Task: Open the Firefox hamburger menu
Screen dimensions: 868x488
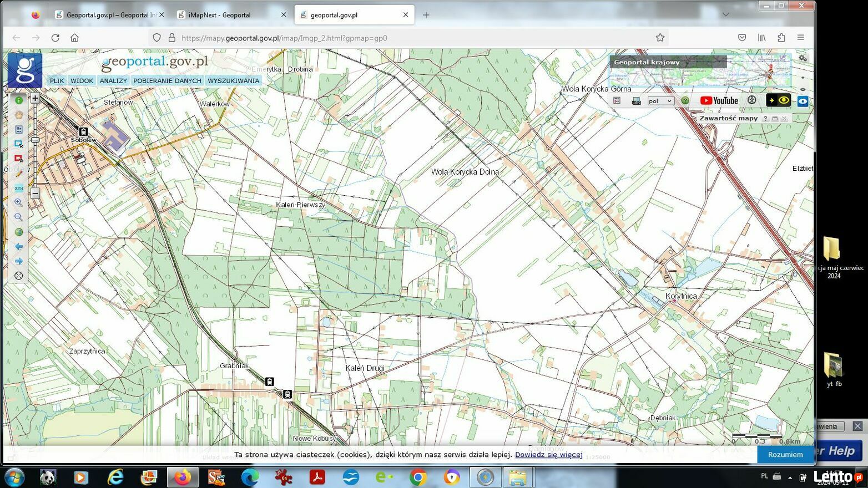Action: [x=800, y=38]
